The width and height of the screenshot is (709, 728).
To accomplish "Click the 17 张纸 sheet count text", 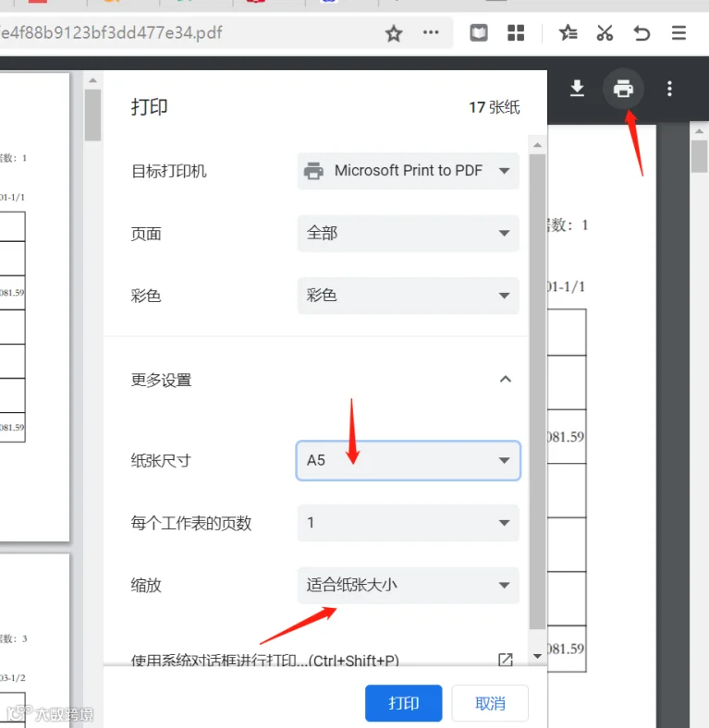I will pyautogui.click(x=495, y=107).
